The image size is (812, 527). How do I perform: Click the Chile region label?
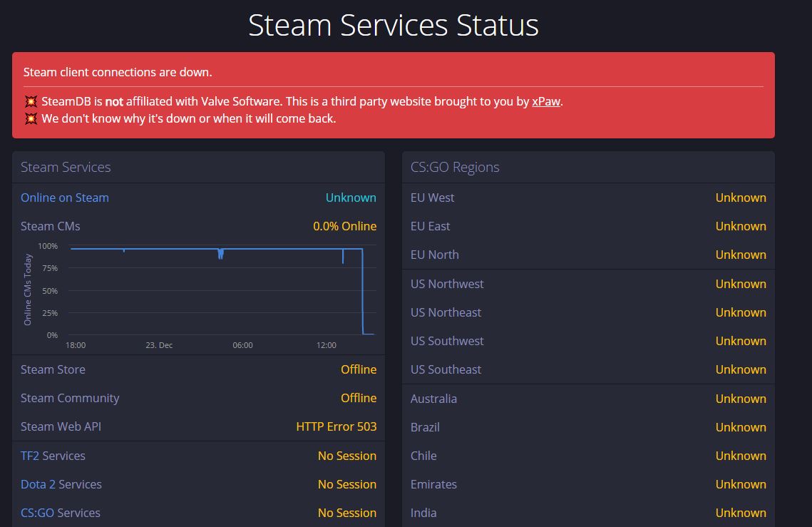pos(423,456)
